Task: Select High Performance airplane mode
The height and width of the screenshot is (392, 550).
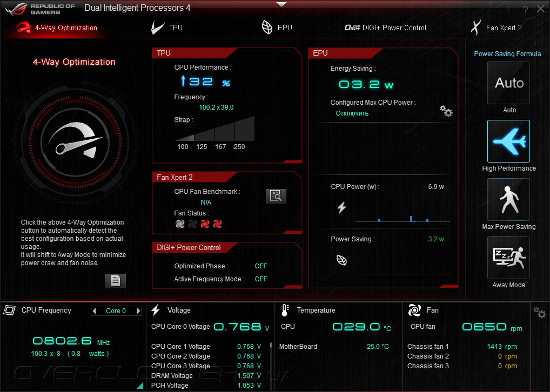Action: click(508, 141)
